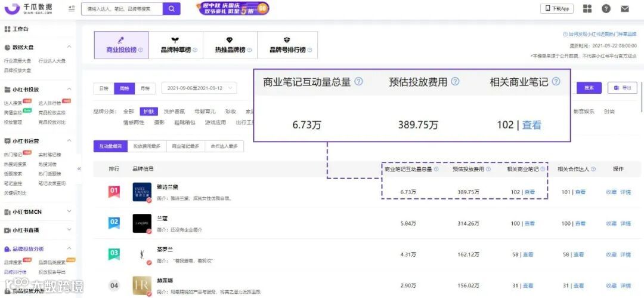Image resolution: width=644 pixels, height=298 pixels.
Task: Click help icon beside 商业投放榜
Action: click(141, 50)
